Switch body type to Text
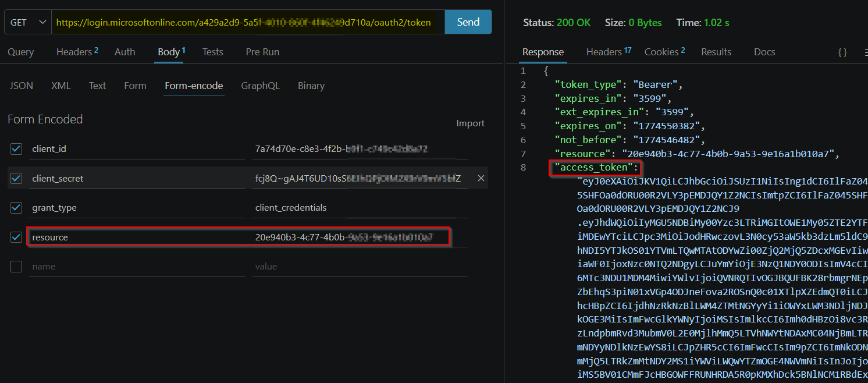 (97, 86)
